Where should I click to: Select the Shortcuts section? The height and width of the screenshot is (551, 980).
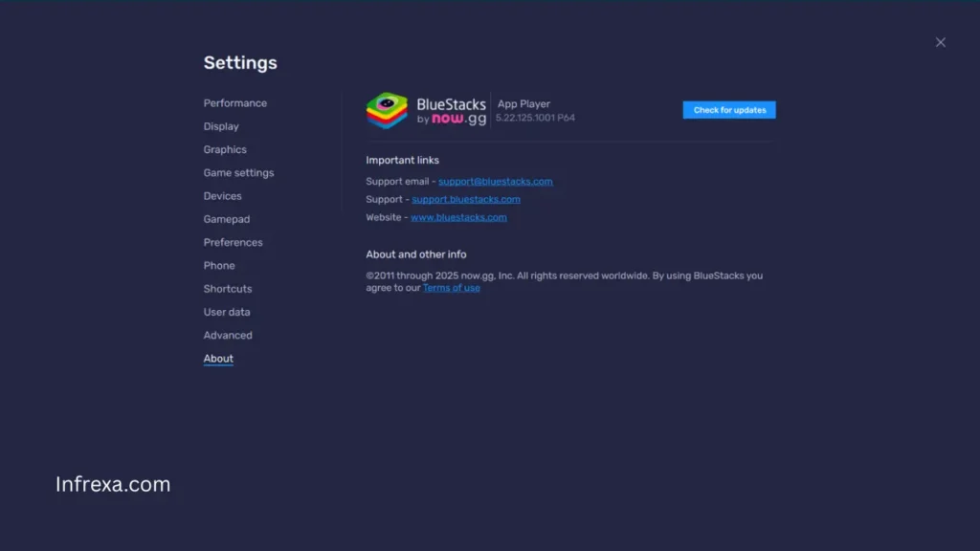tap(228, 288)
